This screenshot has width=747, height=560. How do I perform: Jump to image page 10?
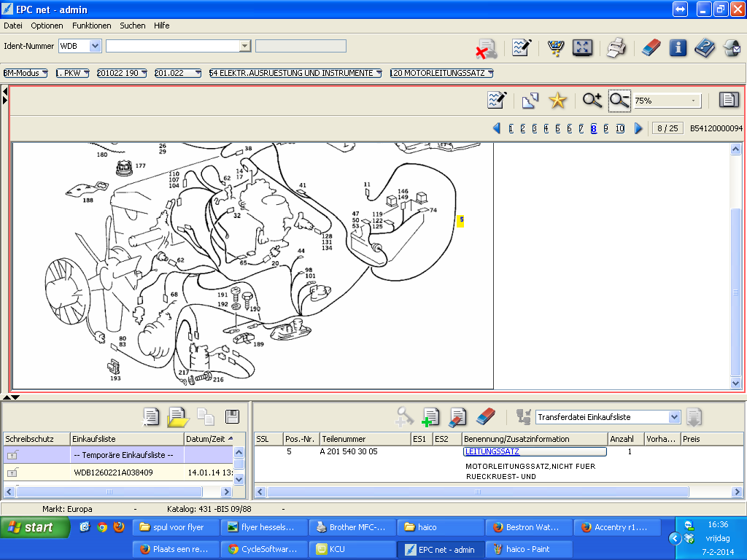pyautogui.click(x=620, y=128)
